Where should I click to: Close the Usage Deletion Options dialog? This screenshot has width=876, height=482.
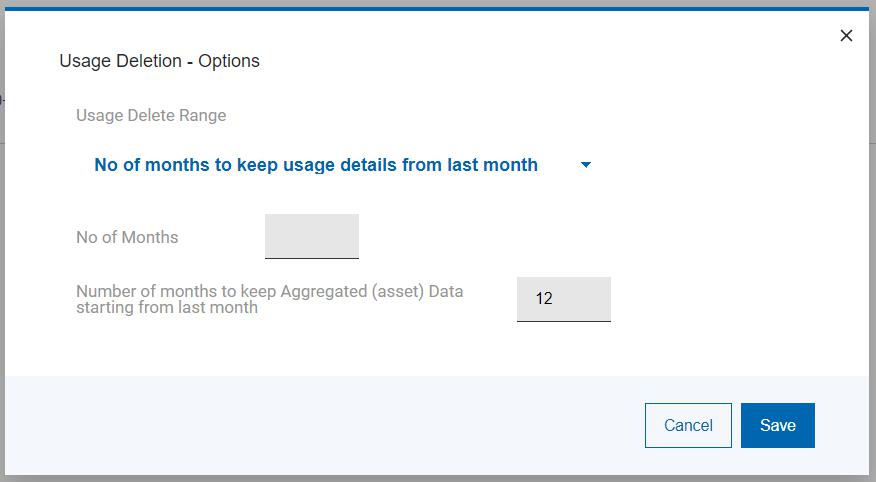[846, 36]
